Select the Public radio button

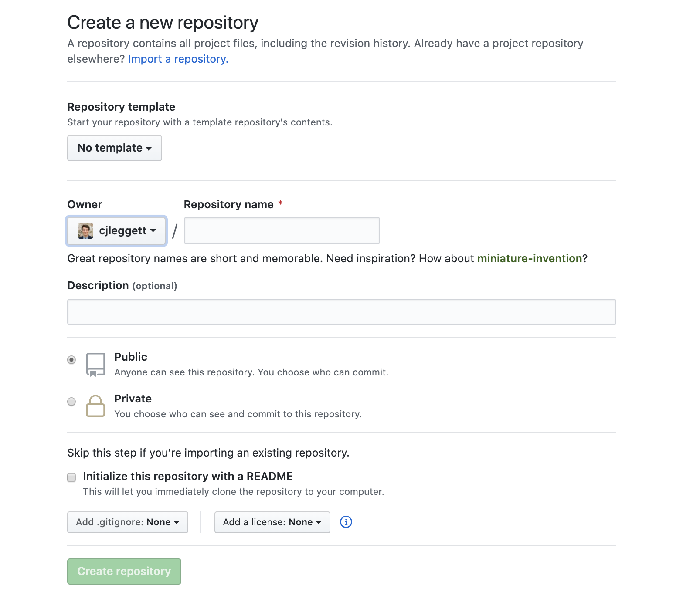(x=71, y=360)
